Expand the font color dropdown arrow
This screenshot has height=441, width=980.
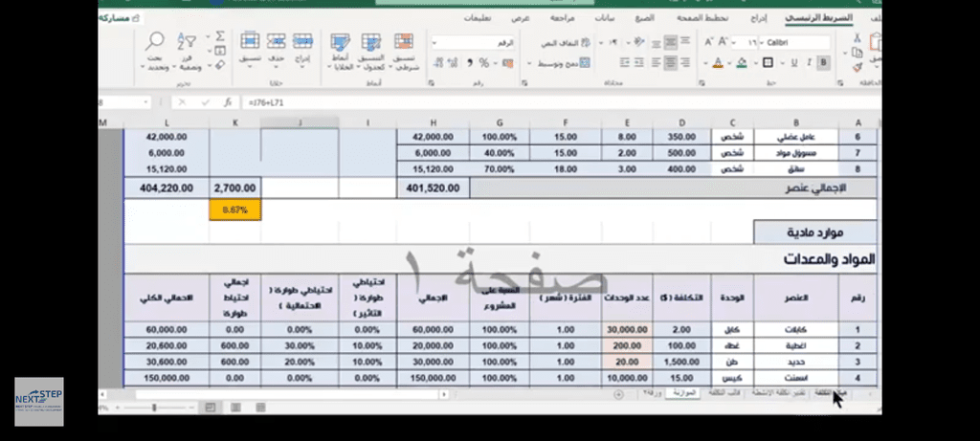coord(706,63)
